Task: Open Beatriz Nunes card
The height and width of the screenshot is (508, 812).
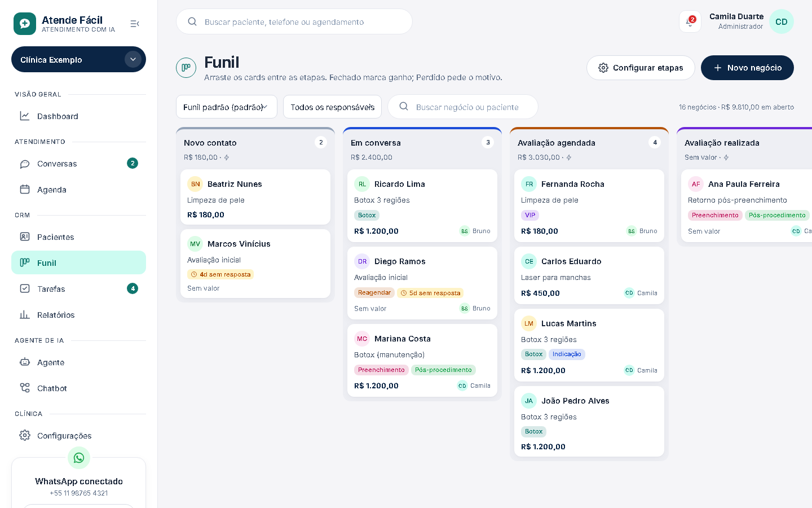Action: tap(255, 197)
